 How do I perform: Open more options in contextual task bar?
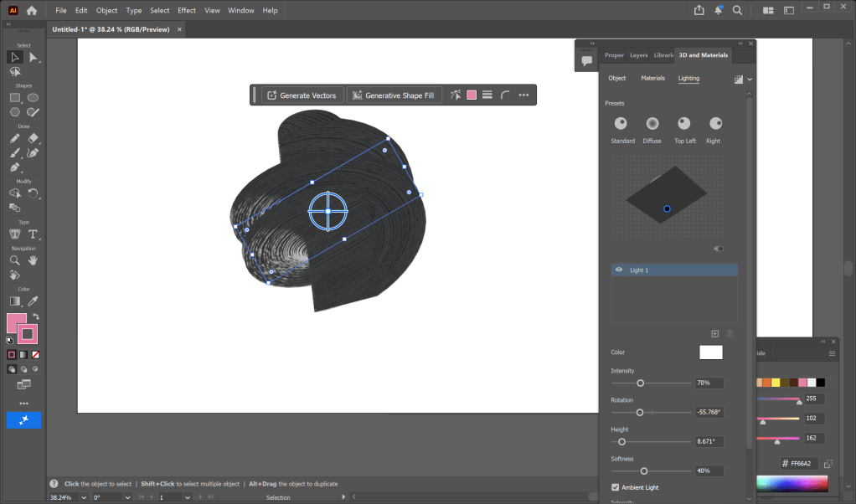click(x=523, y=95)
